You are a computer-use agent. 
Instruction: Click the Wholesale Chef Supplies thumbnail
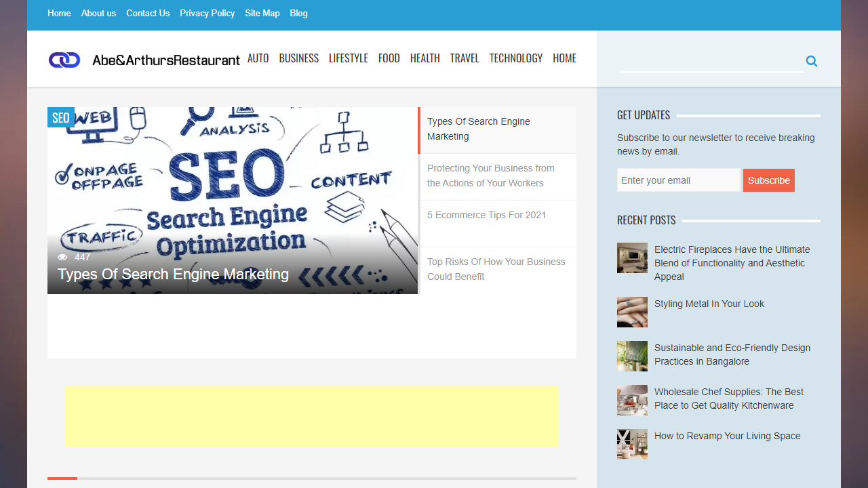pos(632,400)
